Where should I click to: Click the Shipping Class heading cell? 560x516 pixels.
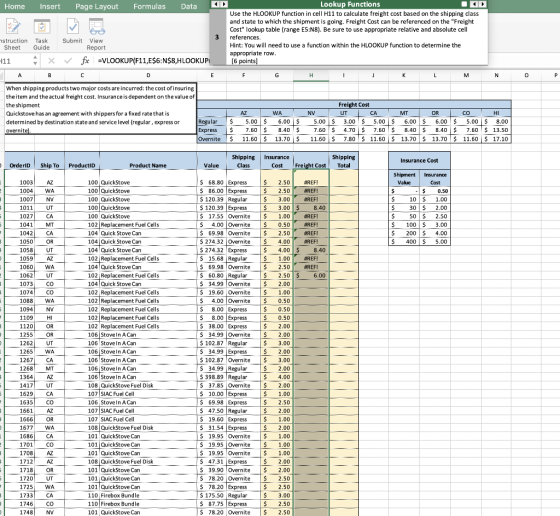point(244,161)
